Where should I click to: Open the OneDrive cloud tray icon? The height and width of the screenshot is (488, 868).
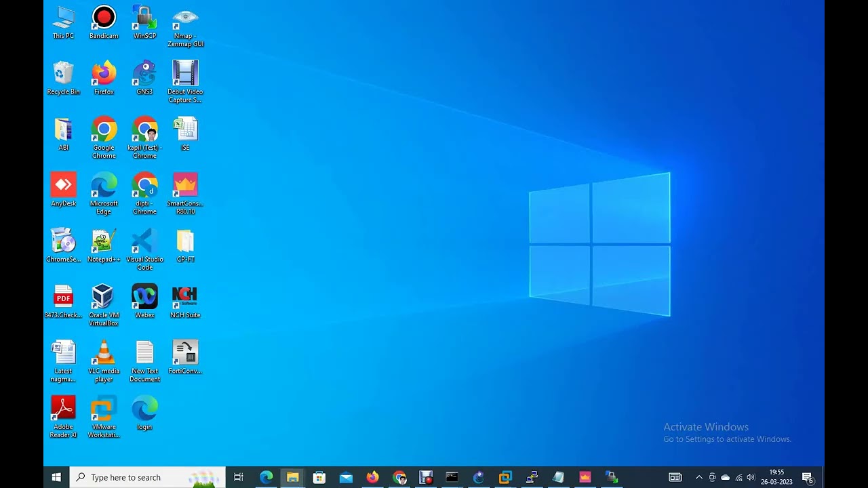coord(725,477)
